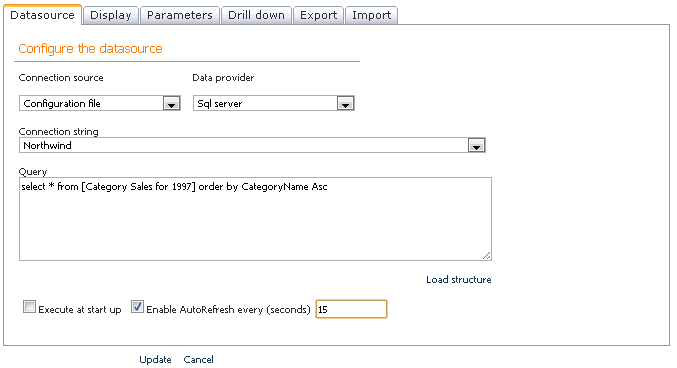Open the Parameters tab
Viewport: 677px width, 368px height.
[180, 16]
